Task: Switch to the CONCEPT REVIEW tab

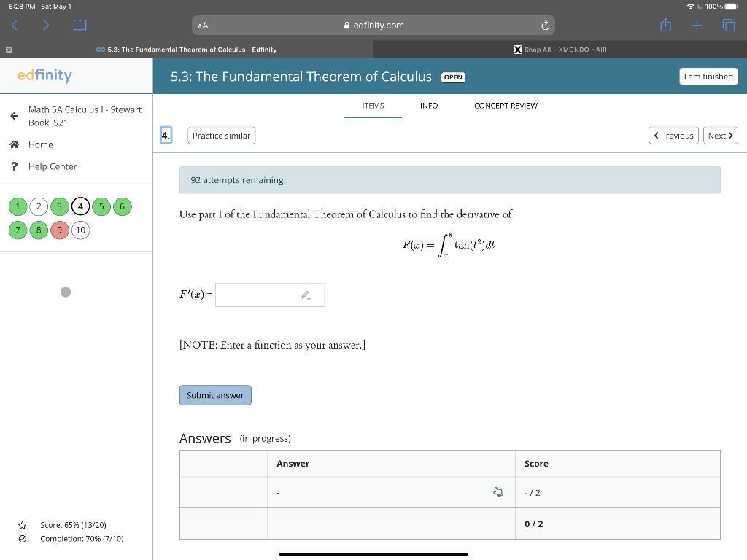Action: [x=506, y=105]
